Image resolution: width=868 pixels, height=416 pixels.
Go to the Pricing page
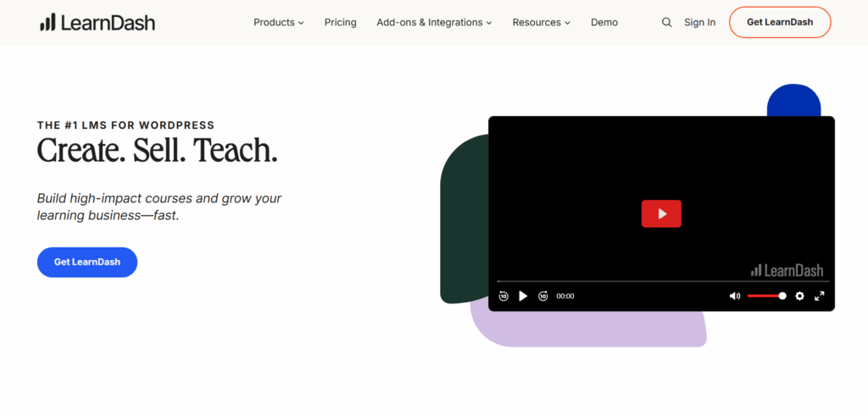pyautogui.click(x=340, y=23)
